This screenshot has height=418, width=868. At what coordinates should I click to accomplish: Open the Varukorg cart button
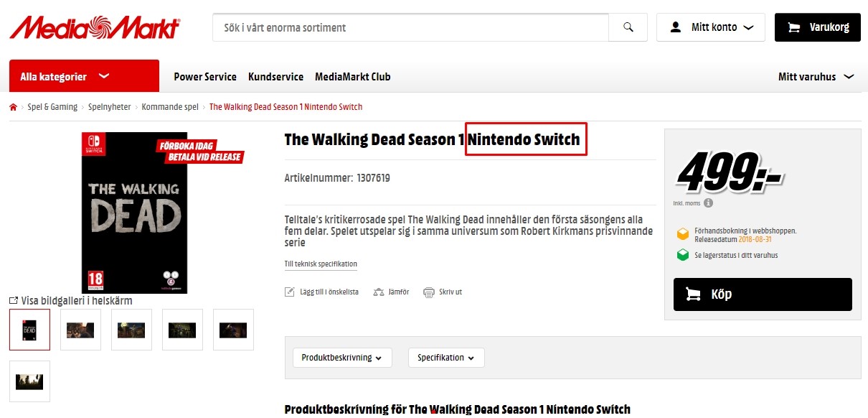point(818,27)
